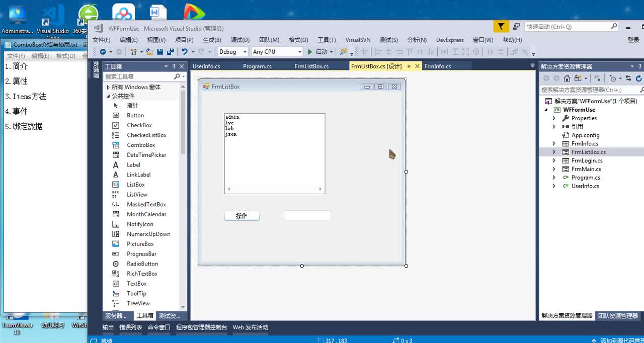
Task: Expand the 所有 Windows 窗体 toolbox group
Action: tap(108, 87)
